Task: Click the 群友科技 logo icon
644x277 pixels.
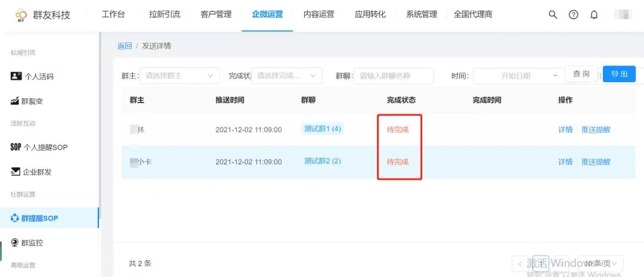Action: 21,15
